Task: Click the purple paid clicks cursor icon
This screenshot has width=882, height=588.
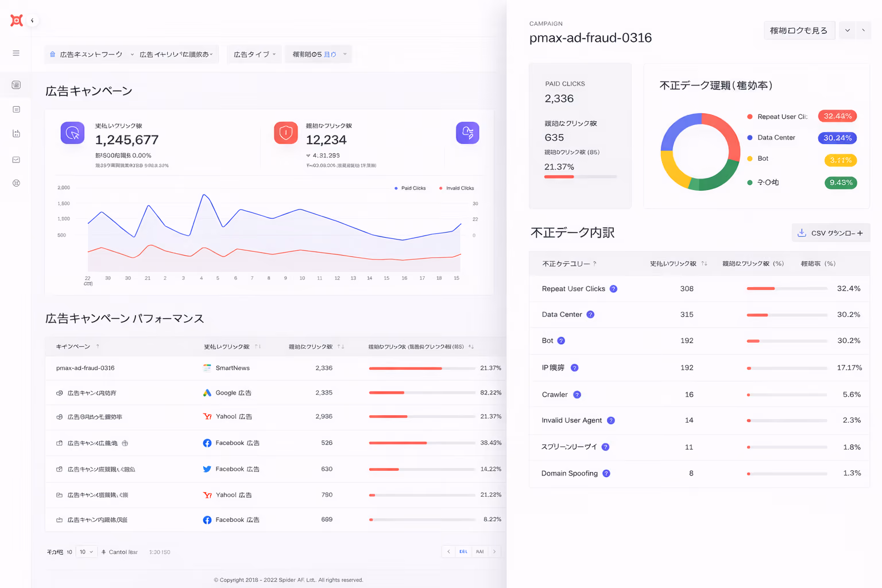Action: 73,133
